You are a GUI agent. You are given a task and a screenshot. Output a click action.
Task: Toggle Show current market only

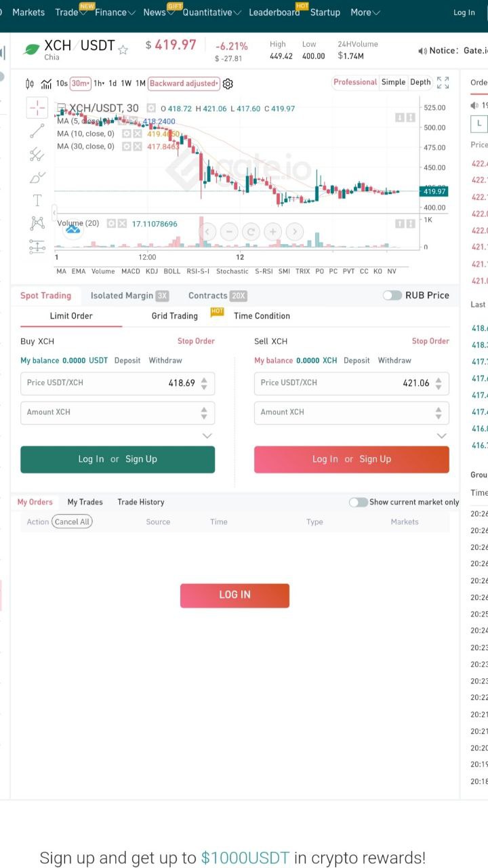point(358,502)
